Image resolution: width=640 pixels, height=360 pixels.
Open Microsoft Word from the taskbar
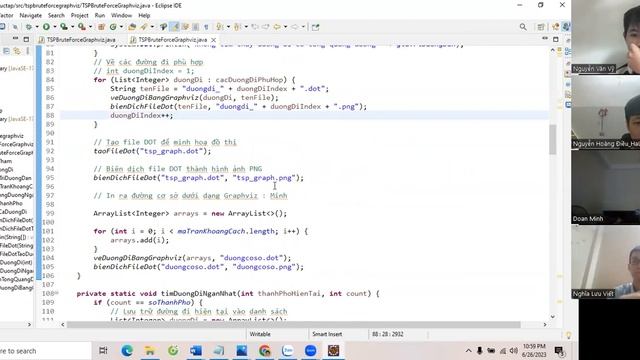click(196, 351)
